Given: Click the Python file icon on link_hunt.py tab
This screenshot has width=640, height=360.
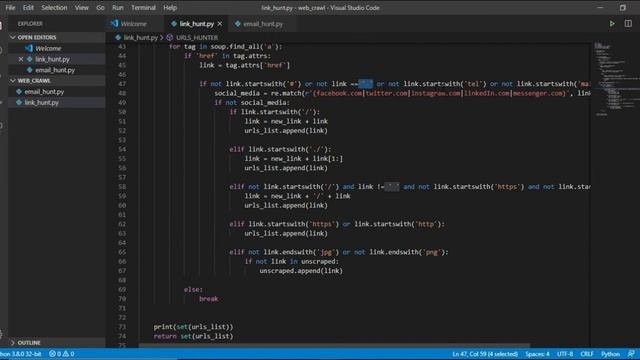Looking at the screenshot, I should tap(174, 24).
